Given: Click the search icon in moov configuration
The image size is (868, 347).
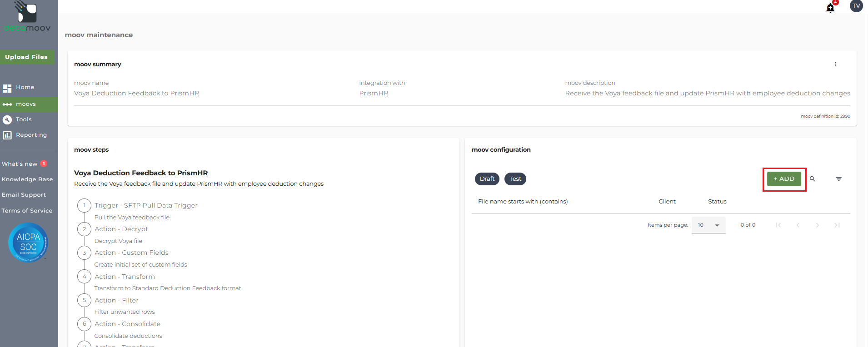Looking at the screenshot, I should (x=813, y=179).
